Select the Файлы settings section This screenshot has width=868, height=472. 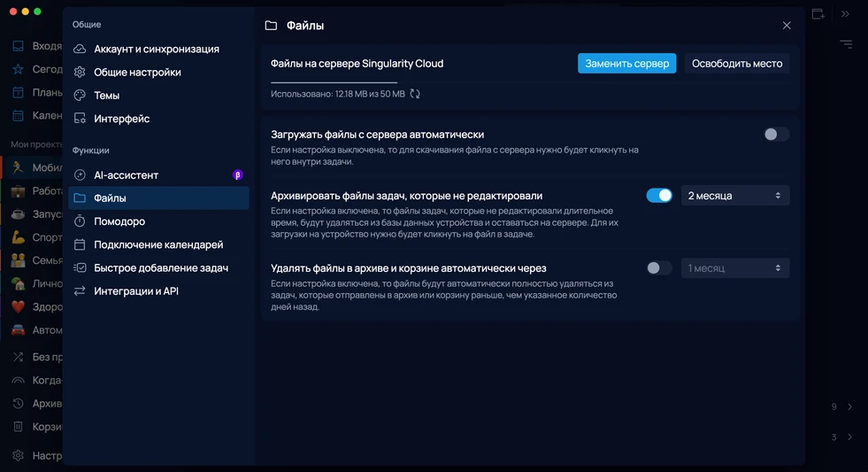[x=159, y=198]
